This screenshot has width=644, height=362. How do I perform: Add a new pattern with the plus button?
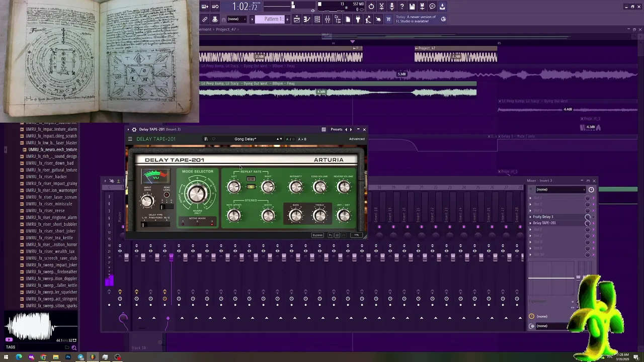287,19
